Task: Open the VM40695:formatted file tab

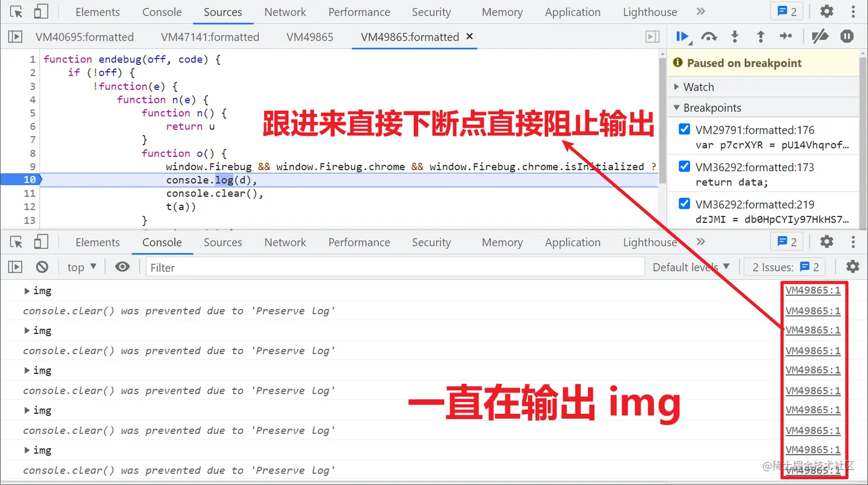Action: coord(84,37)
